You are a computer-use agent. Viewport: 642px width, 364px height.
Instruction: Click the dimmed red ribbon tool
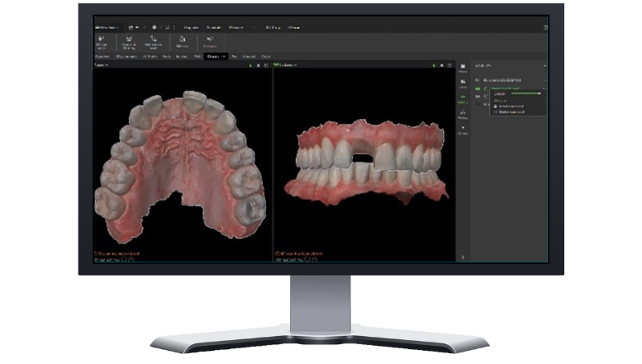click(210, 42)
